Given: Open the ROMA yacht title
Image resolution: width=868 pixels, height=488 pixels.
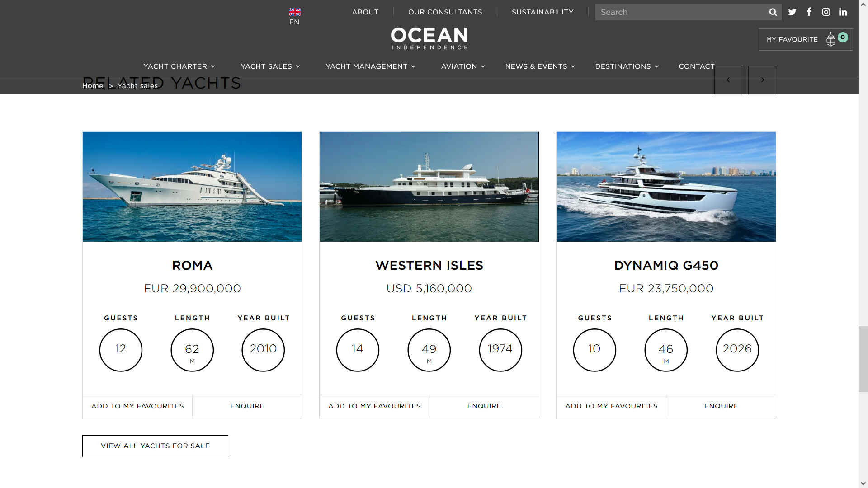Looking at the screenshot, I should pos(192,266).
